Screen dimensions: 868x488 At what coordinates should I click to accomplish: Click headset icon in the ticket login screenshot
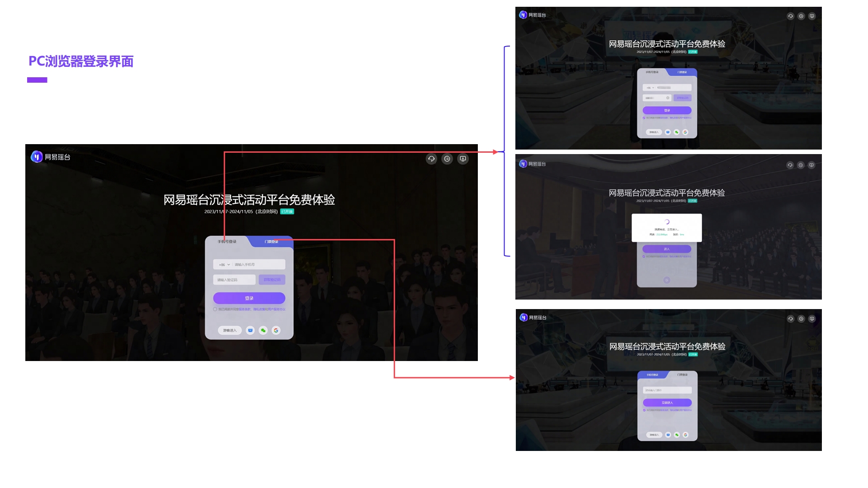790,319
